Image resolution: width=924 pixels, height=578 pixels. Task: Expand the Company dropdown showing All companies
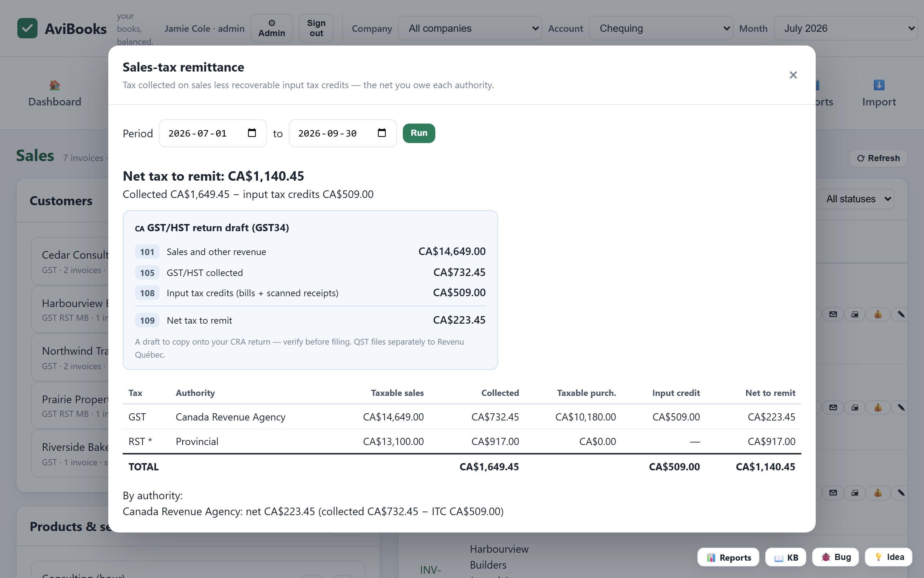470,28
